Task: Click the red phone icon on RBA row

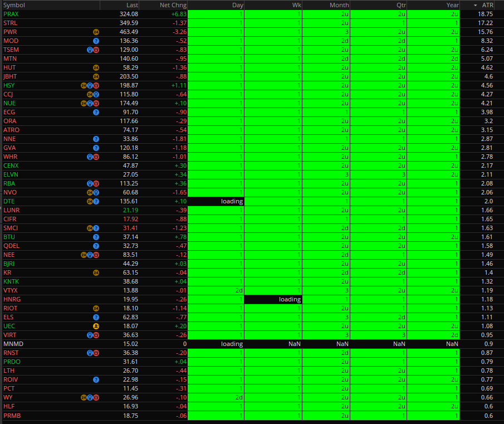Action: point(96,183)
